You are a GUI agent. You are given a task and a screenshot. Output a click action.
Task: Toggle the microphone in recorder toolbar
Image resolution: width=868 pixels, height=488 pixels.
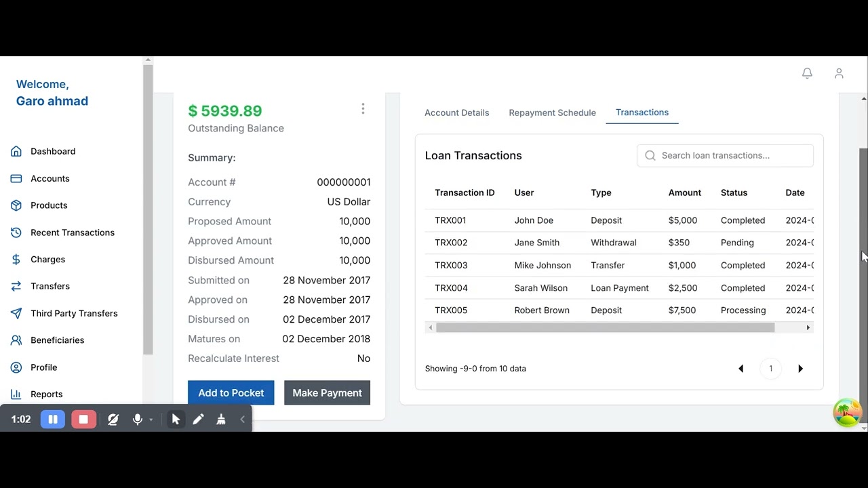tap(138, 420)
